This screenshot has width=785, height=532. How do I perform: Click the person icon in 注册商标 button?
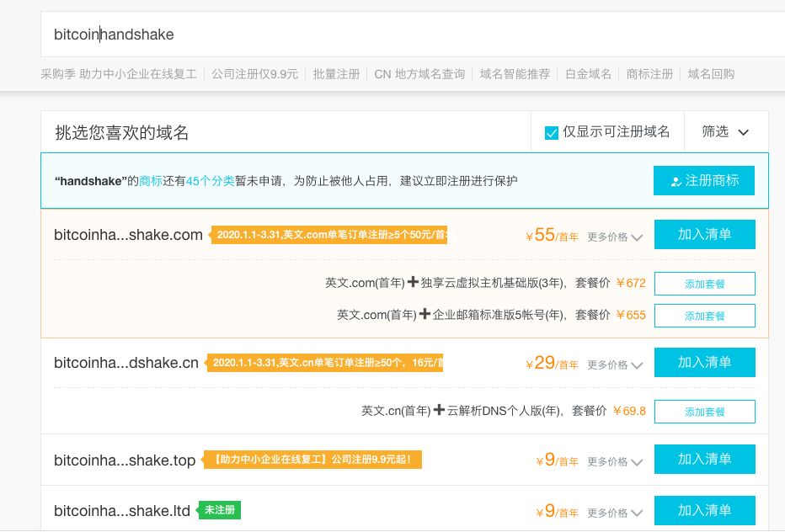(x=676, y=182)
